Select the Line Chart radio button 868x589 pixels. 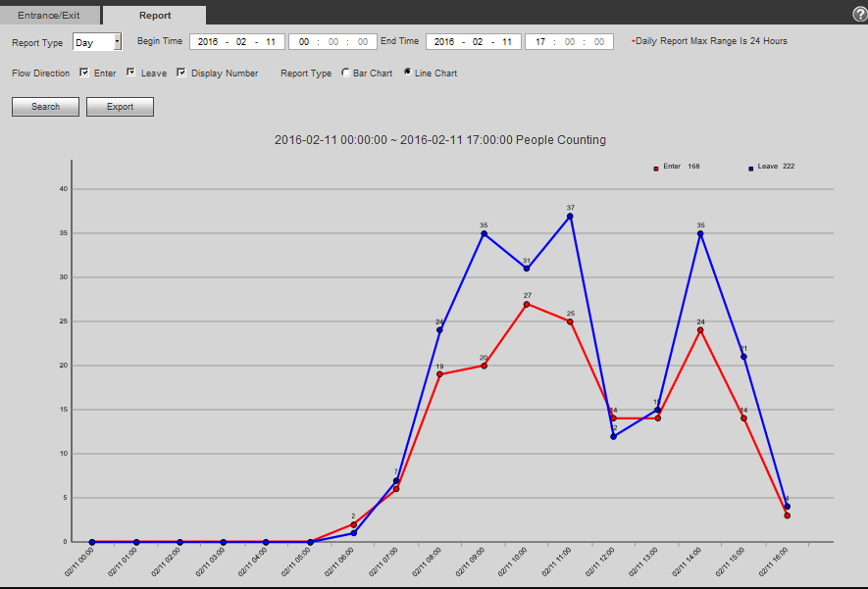click(x=407, y=73)
